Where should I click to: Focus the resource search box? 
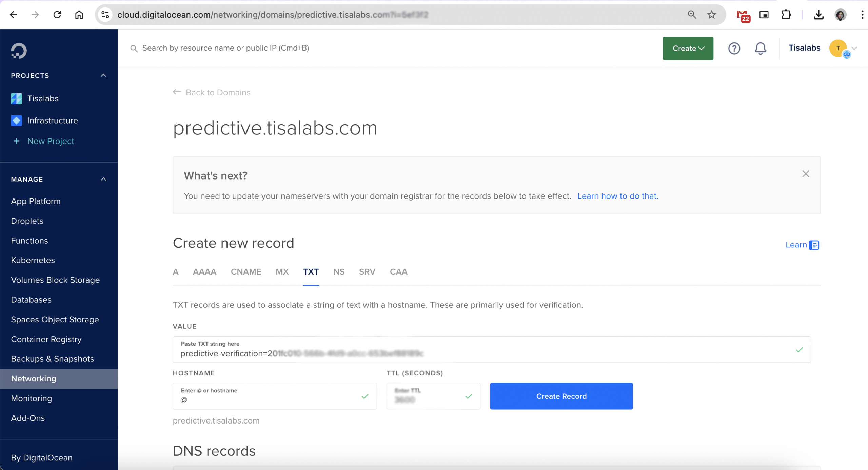pos(225,48)
